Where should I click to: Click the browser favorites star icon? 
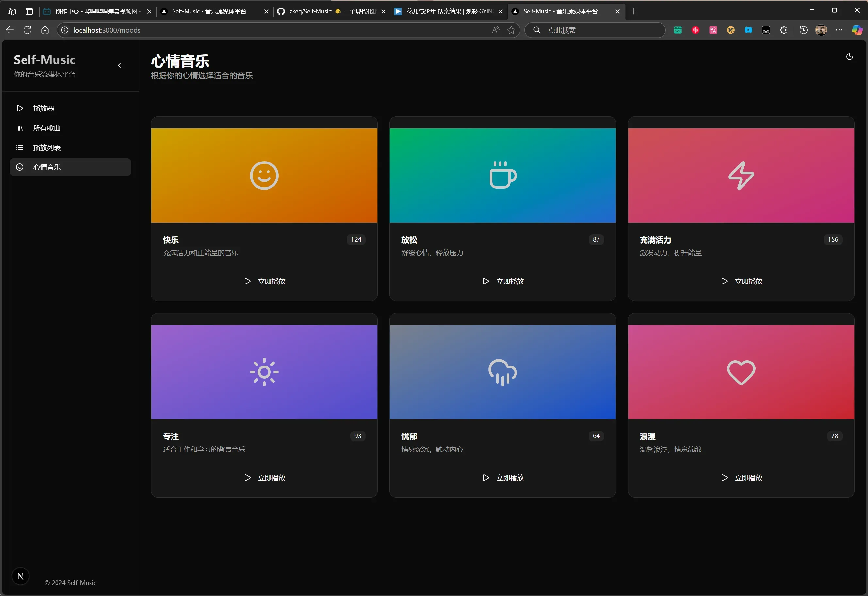coord(511,30)
